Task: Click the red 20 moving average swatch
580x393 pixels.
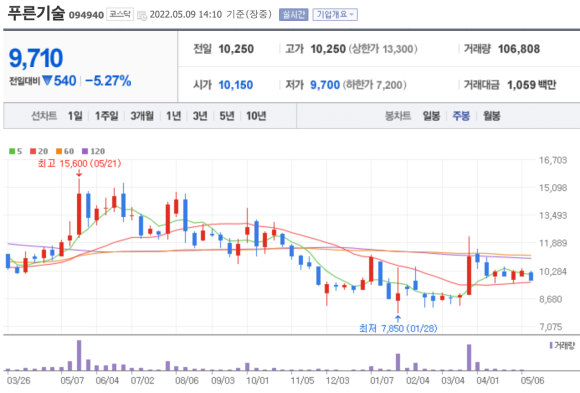Action: 33,151
